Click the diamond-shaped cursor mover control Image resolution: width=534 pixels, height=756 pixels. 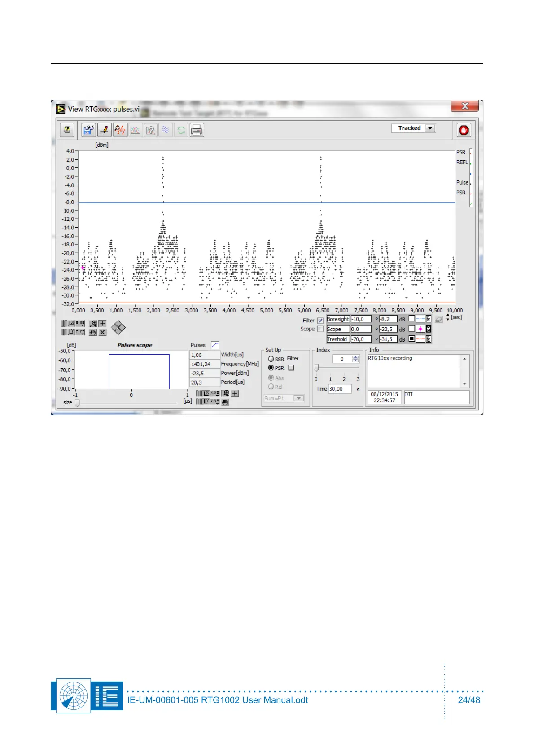click(x=118, y=328)
